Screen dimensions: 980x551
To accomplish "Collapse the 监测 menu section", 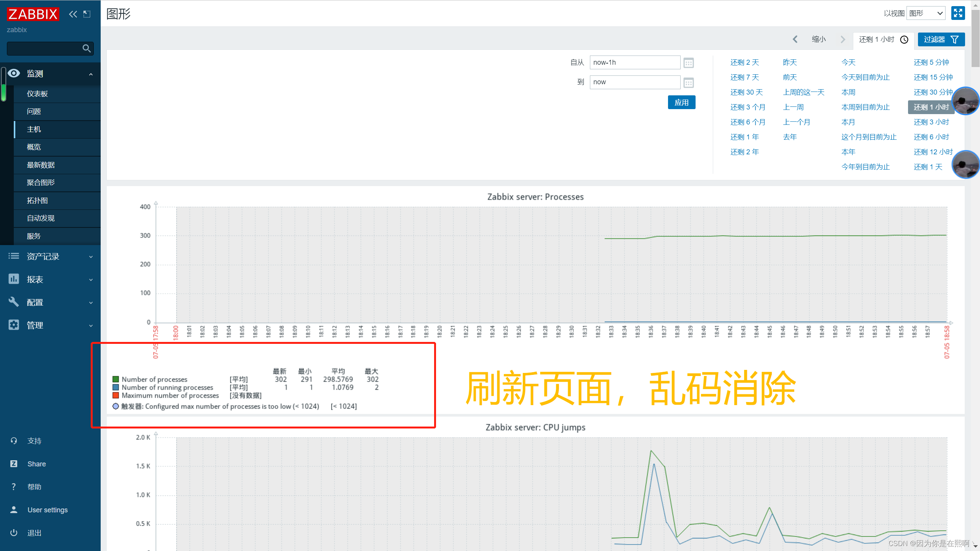I will coord(91,74).
